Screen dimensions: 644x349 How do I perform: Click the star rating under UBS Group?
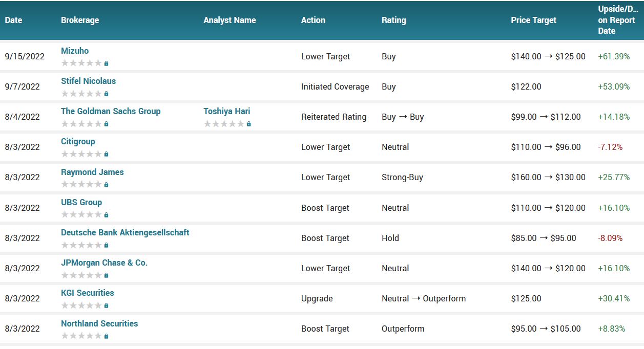[x=81, y=215]
